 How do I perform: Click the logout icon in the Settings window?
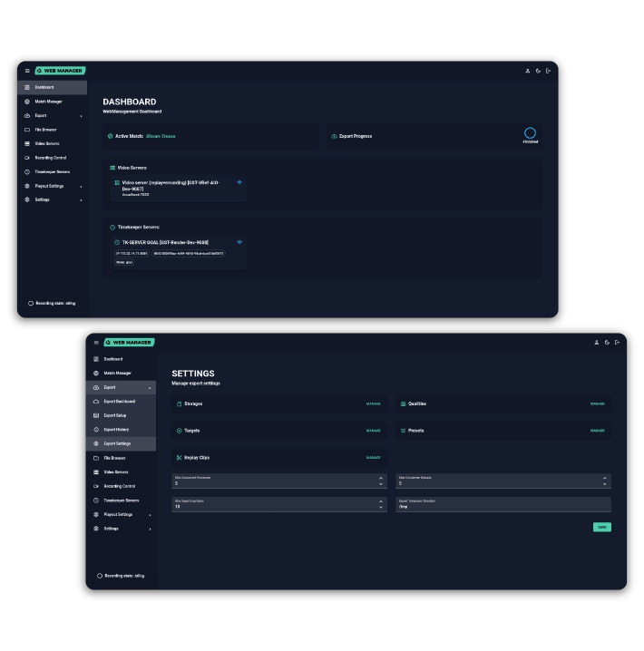(618, 343)
